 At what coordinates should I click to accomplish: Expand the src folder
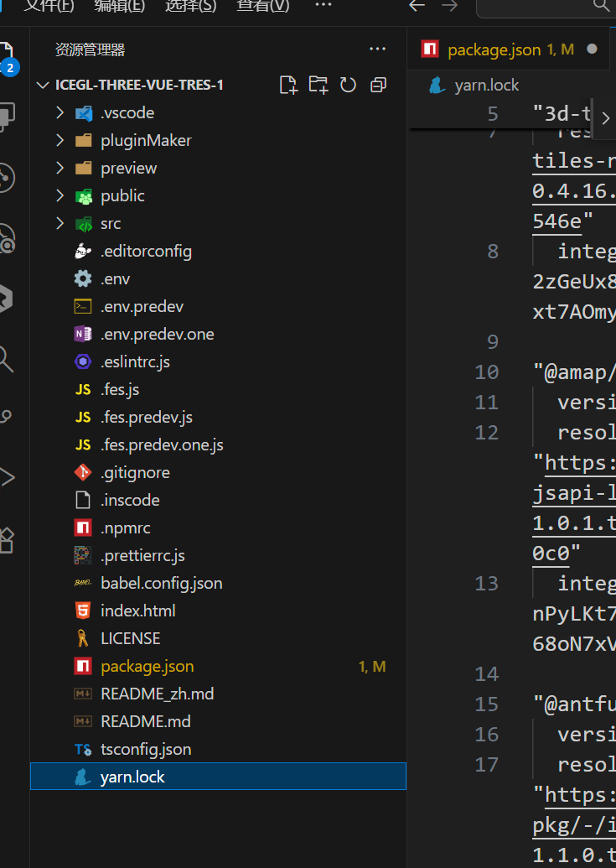[60, 223]
